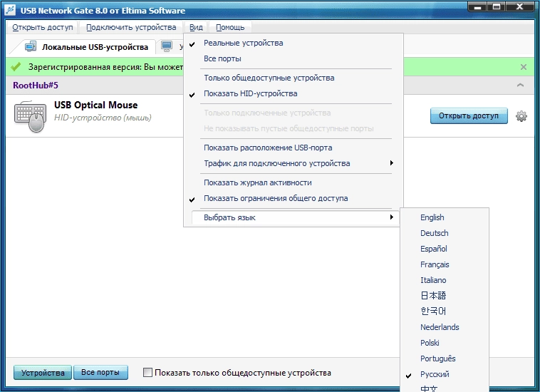Viewport: 540px width, 392px height.
Task: Open the 'Открыть доступ' menu bar item
Action: click(43, 27)
